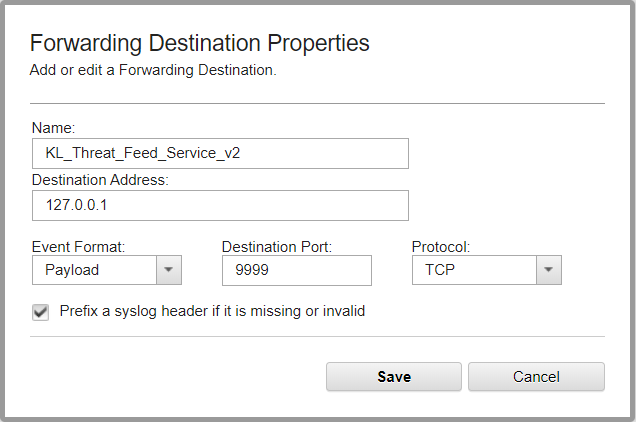Click the 'Protocol:' label
Viewport: 636px width, 422px height.
pos(441,246)
